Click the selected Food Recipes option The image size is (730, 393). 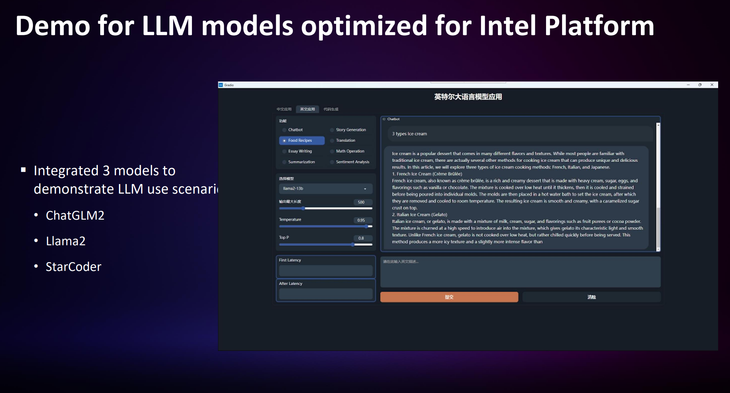tap(302, 141)
